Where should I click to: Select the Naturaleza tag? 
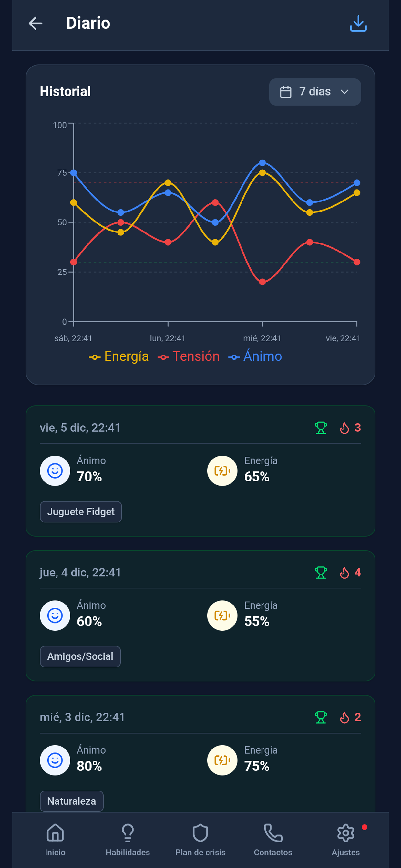pyautogui.click(x=71, y=801)
